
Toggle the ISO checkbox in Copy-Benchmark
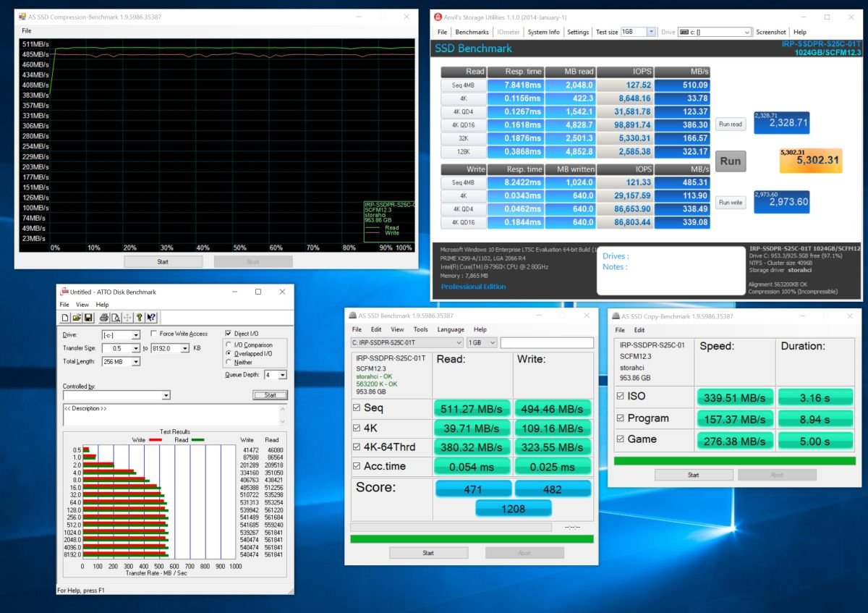pos(619,397)
